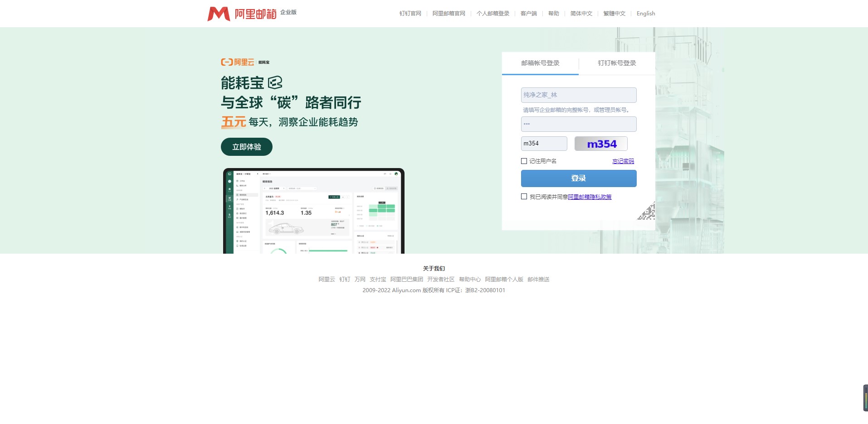The image size is (868, 424).
Task: Click the Aliyun orange logo in banner
Action: point(238,62)
